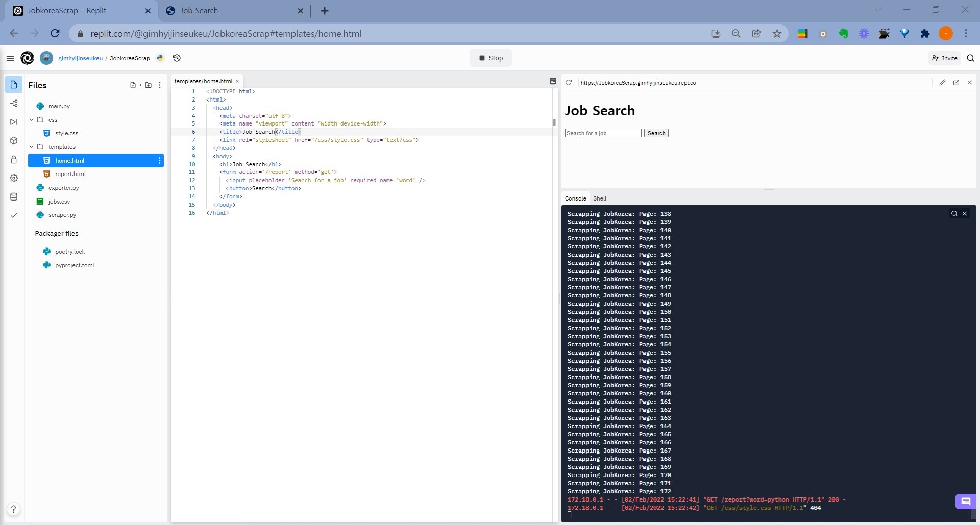Create a new folder in the Files panel
This screenshot has width=980, height=525.
click(148, 85)
